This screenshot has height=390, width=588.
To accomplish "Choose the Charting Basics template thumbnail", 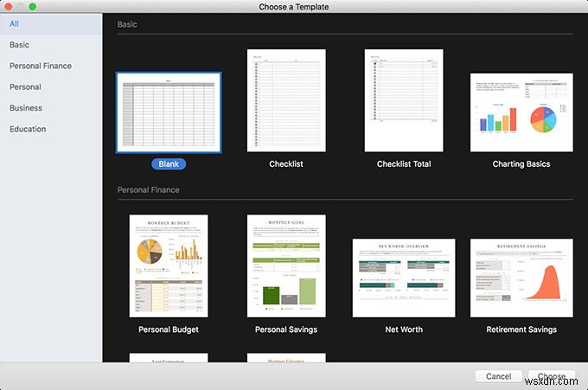I will pos(521,112).
